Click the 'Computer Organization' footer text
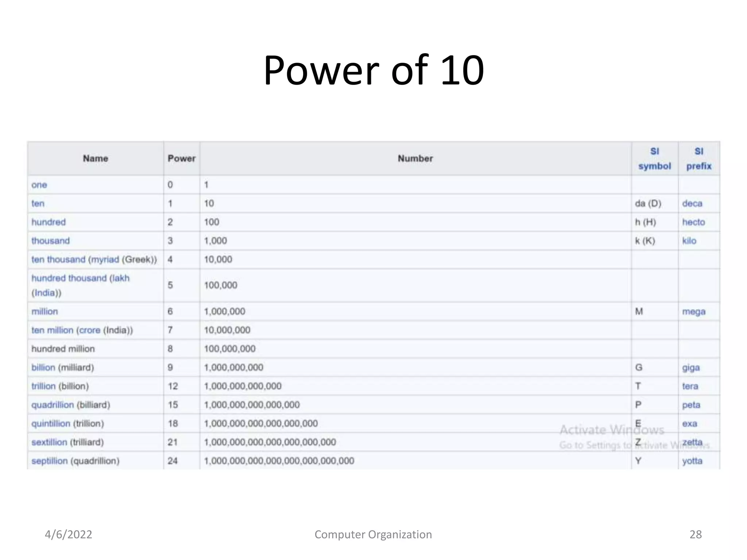This screenshot has height=560, width=747. (x=373, y=534)
